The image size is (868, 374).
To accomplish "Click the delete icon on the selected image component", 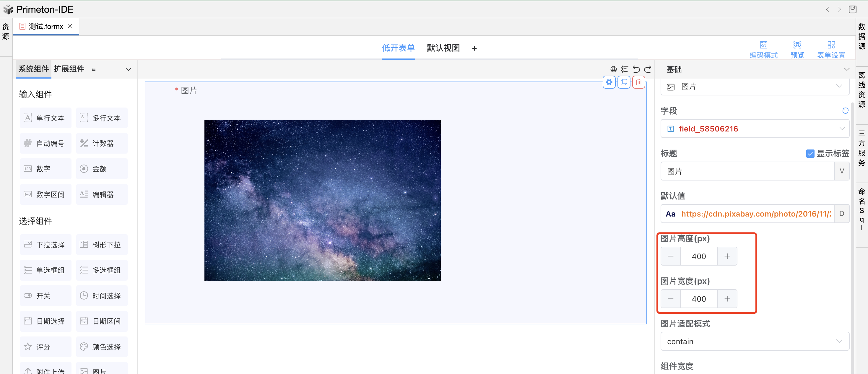I will [x=638, y=82].
